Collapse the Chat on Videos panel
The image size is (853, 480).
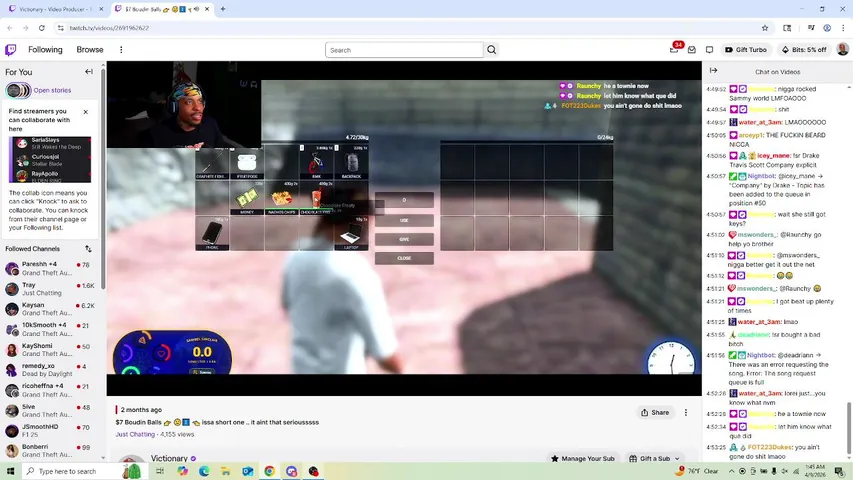pyautogui.click(x=713, y=71)
